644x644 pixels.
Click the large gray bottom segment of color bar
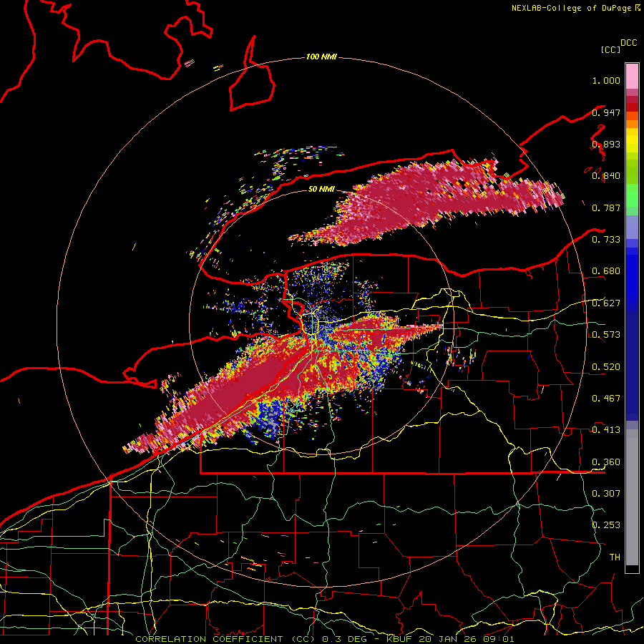pos(632,497)
